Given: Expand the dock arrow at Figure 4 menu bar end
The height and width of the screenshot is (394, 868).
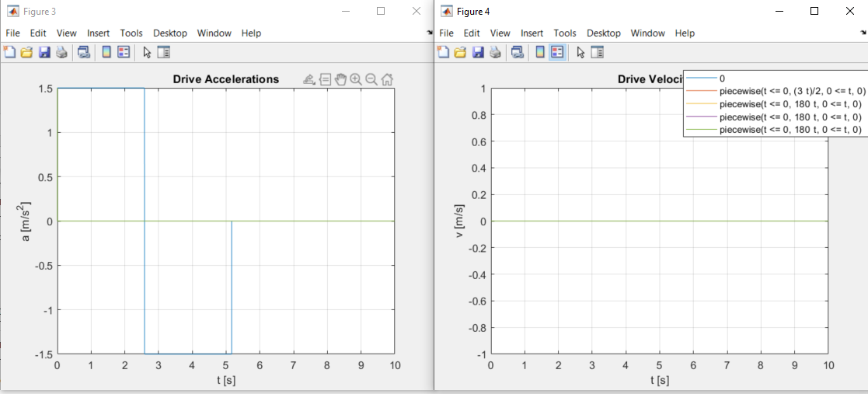Looking at the screenshot, I should pos(863,33).
